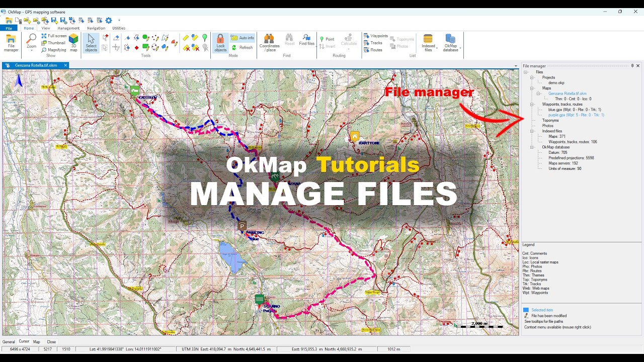644x362 pixels.
Task: Close the Genzana Rotella.tif.okm tab
Action: coord(65,65)
